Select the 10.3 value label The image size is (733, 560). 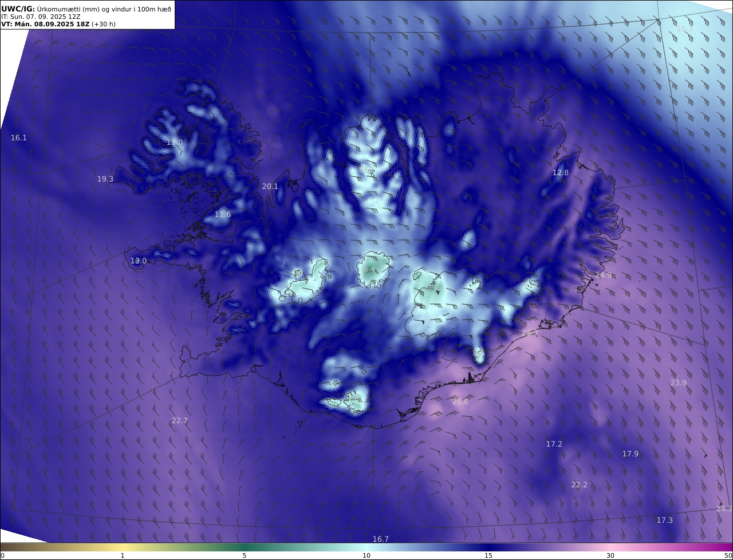(x=685, y=29)
